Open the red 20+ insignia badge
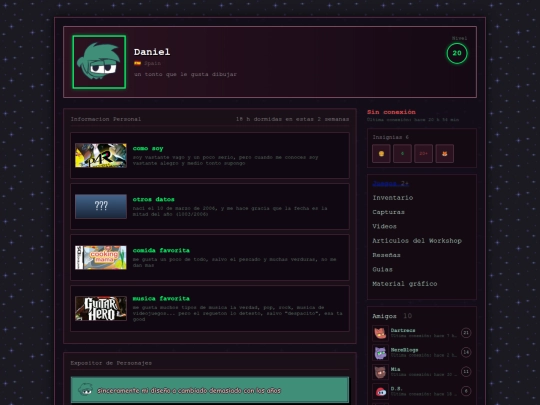This screenshot has width=540, height=405. 424,154
